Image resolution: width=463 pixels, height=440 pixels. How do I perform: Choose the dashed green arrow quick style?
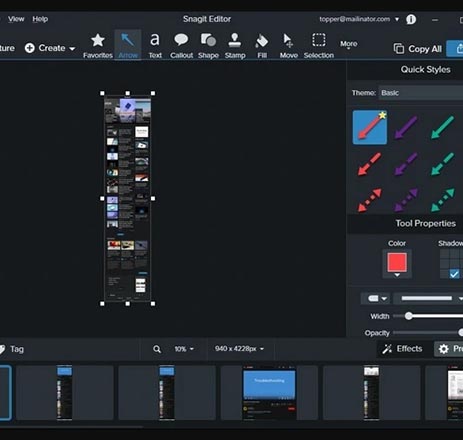[442, 164]
